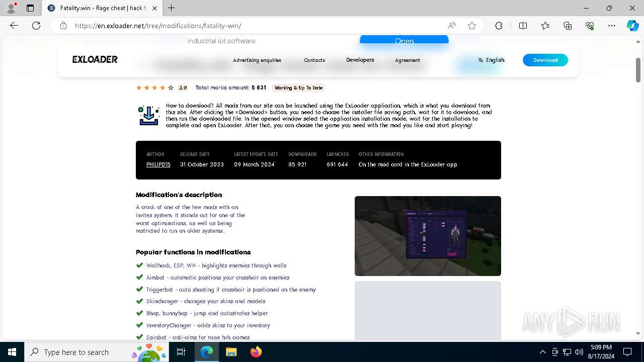Viewport: 644px width, 362px height.
Task: Open the volume control tray icon
Action: point(579,352)
